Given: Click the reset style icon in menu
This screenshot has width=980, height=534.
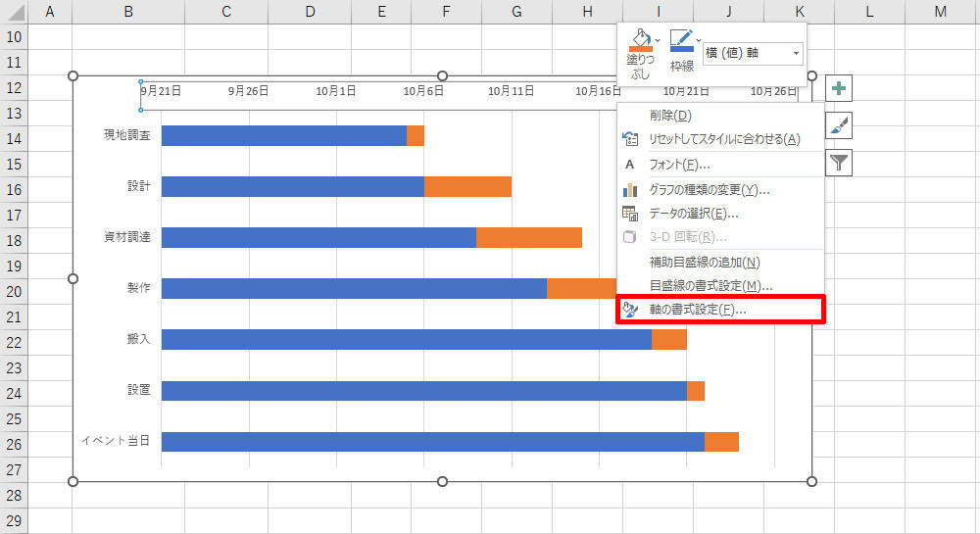Looking at the screenshot, I should point(630,139).
